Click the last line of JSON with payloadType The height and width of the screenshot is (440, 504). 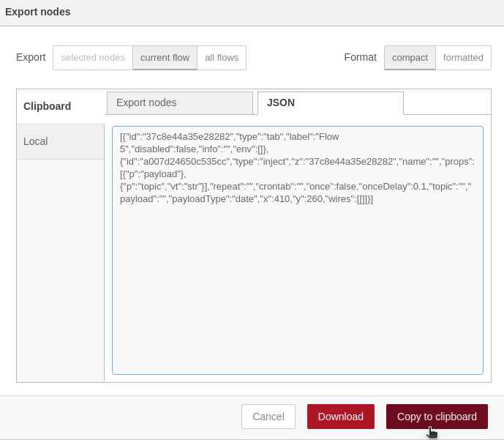click(247, 199)
